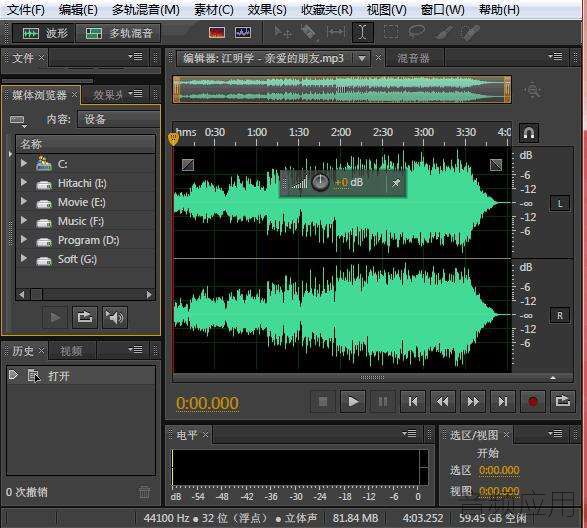This screenshot has width=587, height=528.
Task: Open the 效果(S) menu
Action: (267, 10)
